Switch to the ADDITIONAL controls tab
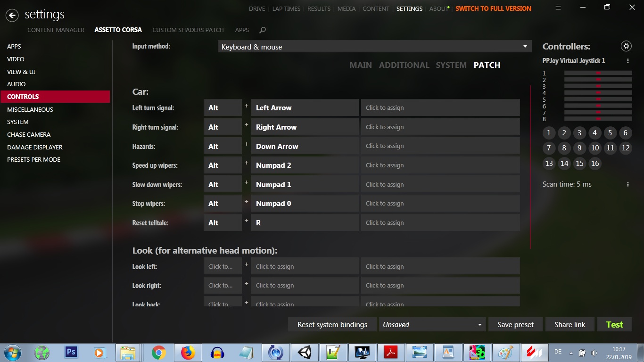This screenshot has width=644, height=362. [x=404, y=65]
